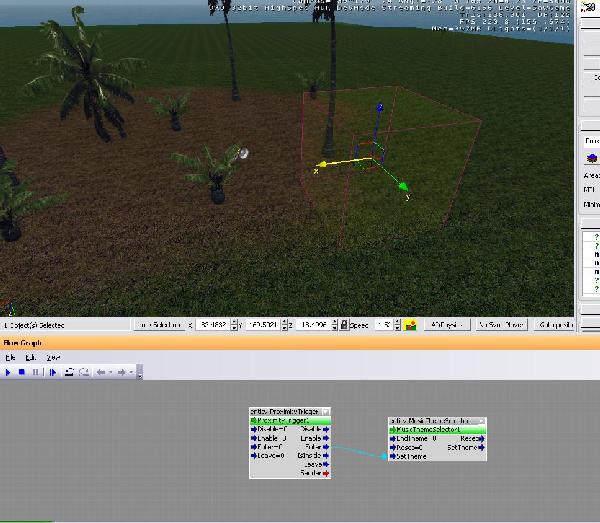Viewport: 600px width, 523px height.
Task: Click the Y coordinate input field
Action: pos(263,325)
